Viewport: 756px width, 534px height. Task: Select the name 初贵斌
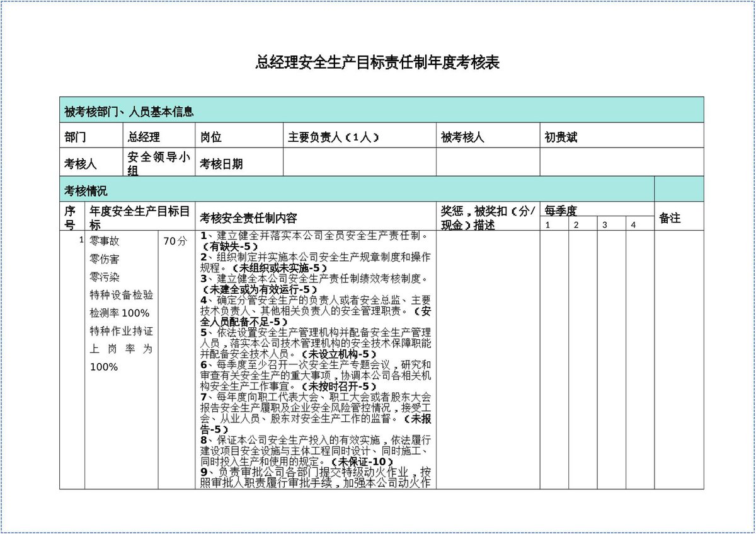(x=561, y=137)
